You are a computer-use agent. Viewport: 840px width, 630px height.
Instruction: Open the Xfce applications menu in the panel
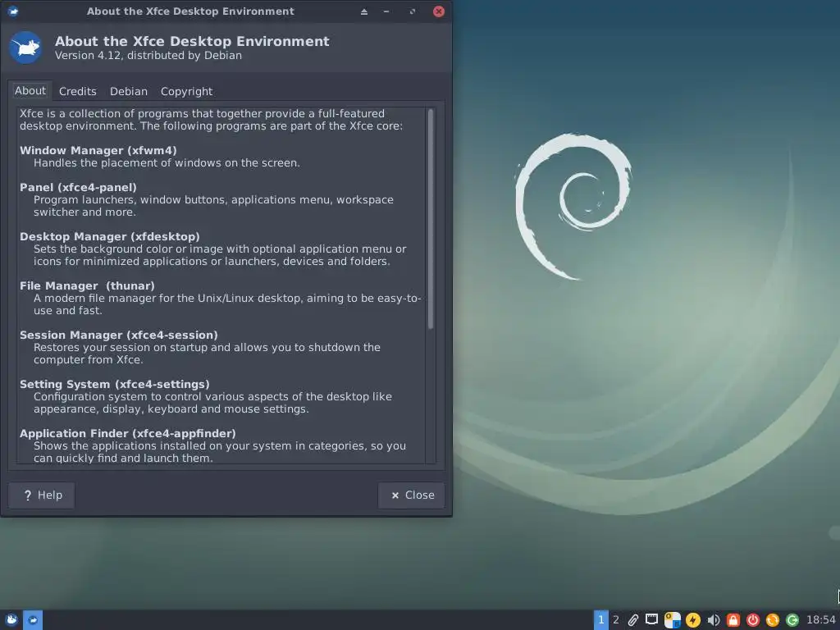pyautogui.click(x=11, y=620)
